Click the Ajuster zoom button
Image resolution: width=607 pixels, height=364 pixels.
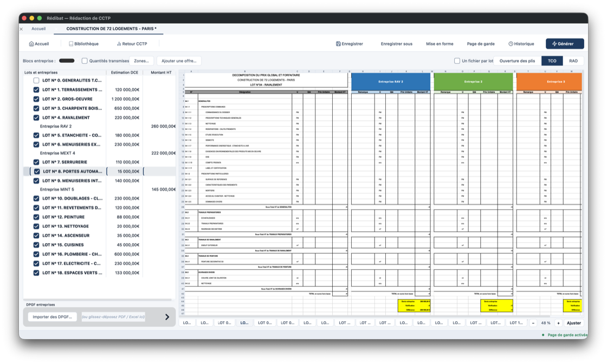[x=574, y=323]
